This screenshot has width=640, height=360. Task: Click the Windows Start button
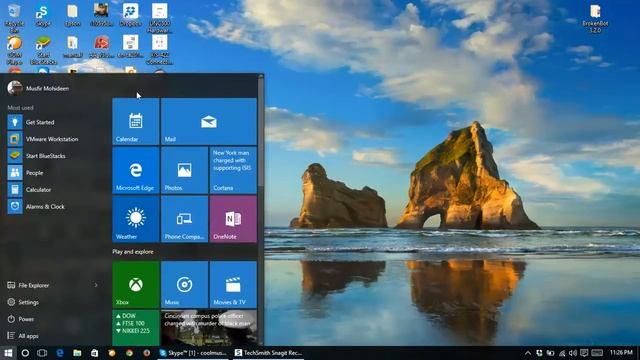click(x=8, y=353)
